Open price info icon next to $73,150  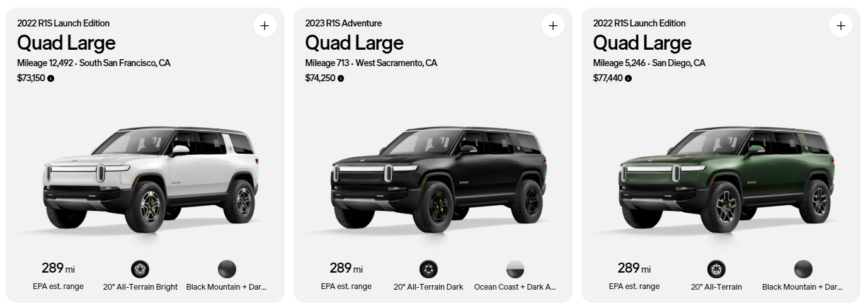click(51, 79)
